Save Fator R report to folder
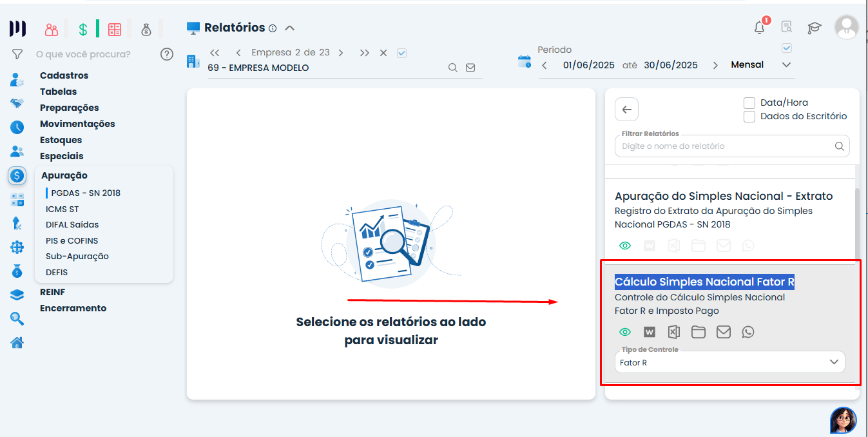This screenshot has width=868, height=437. 699,332
